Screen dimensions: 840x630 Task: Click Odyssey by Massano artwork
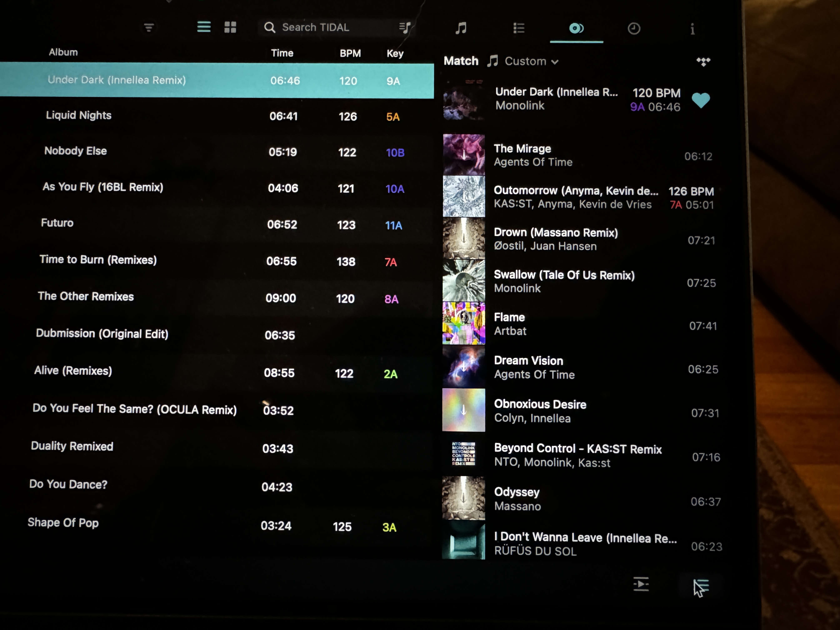pyautogui.click(x=464, y=498)
